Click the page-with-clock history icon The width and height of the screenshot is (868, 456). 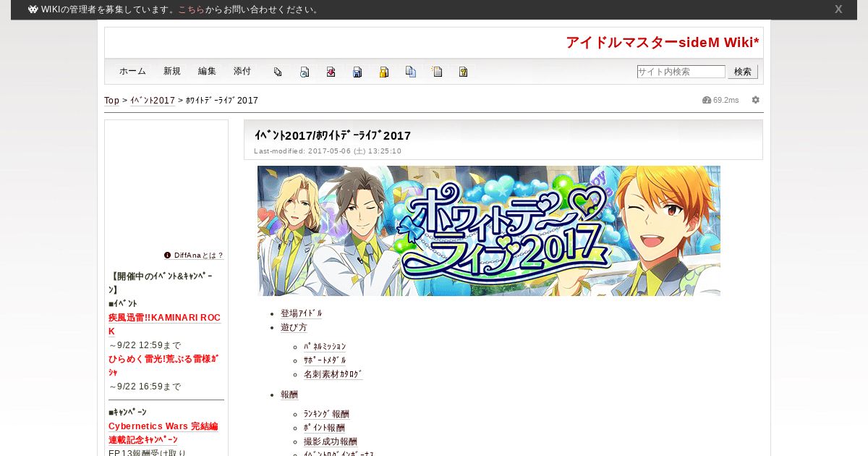pyautogui.click(x=305, y=72)
